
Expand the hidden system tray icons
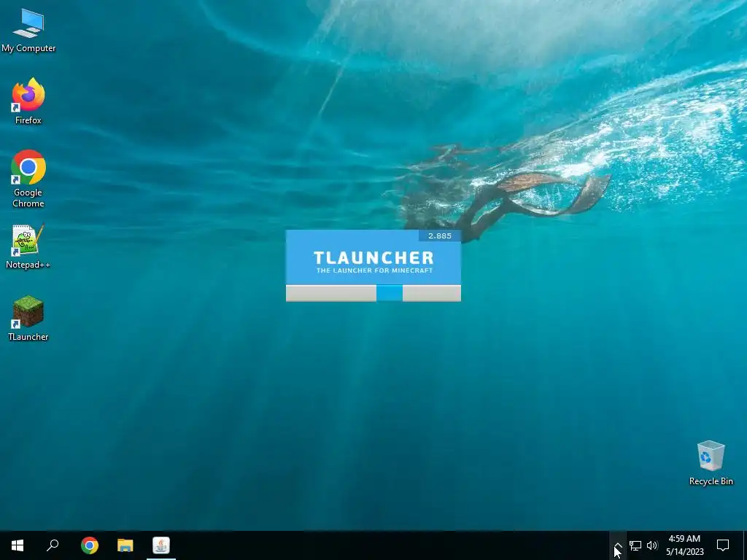tap(617, 545)
